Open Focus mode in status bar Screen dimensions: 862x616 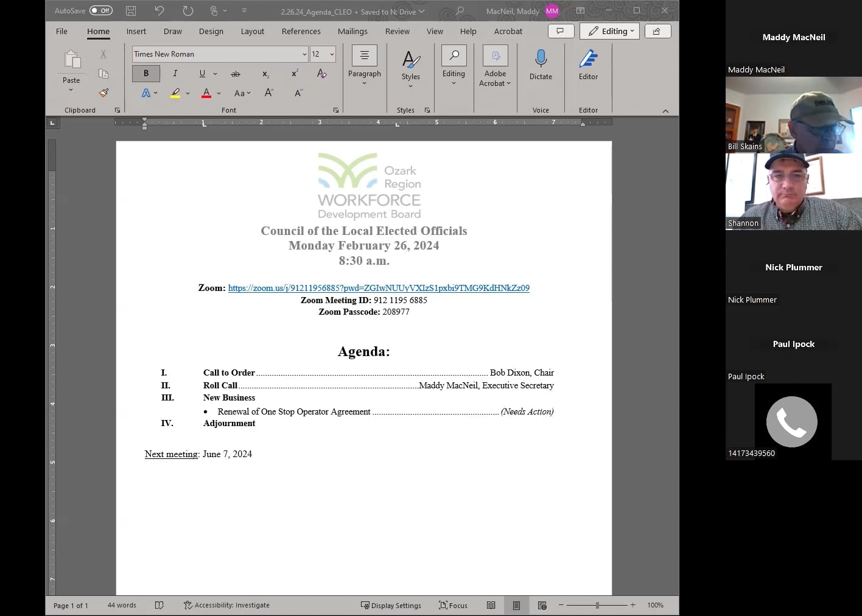(453, 605)
